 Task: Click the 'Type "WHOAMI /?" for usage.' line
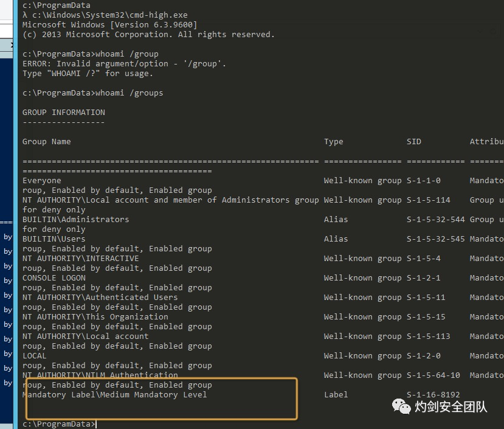tap(88, 74)
